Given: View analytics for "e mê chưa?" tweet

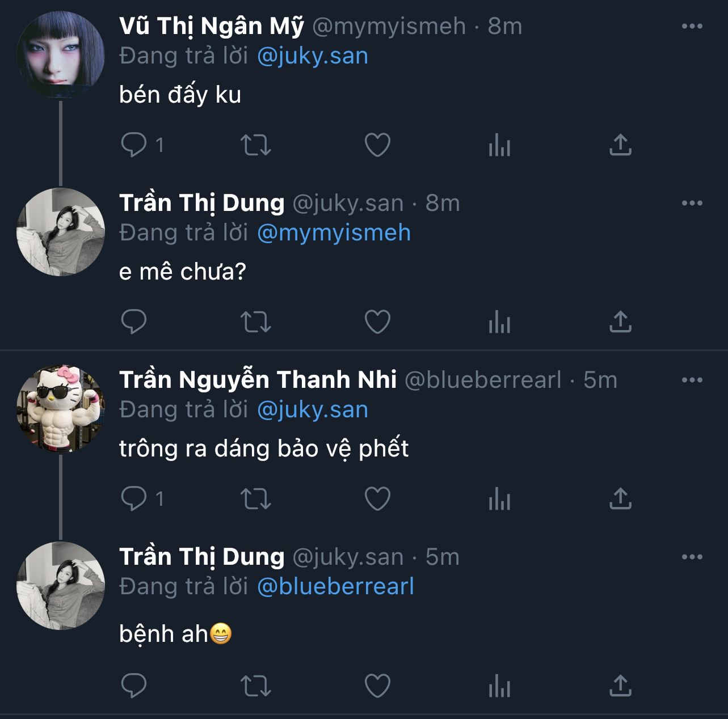Looking at the screenshot, I should [499, 322].
